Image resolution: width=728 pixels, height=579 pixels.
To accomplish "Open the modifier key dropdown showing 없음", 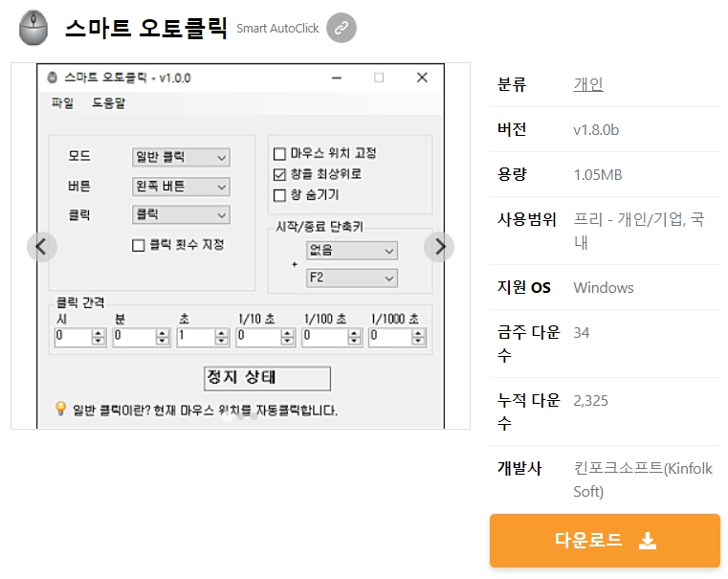I will 351,251.
